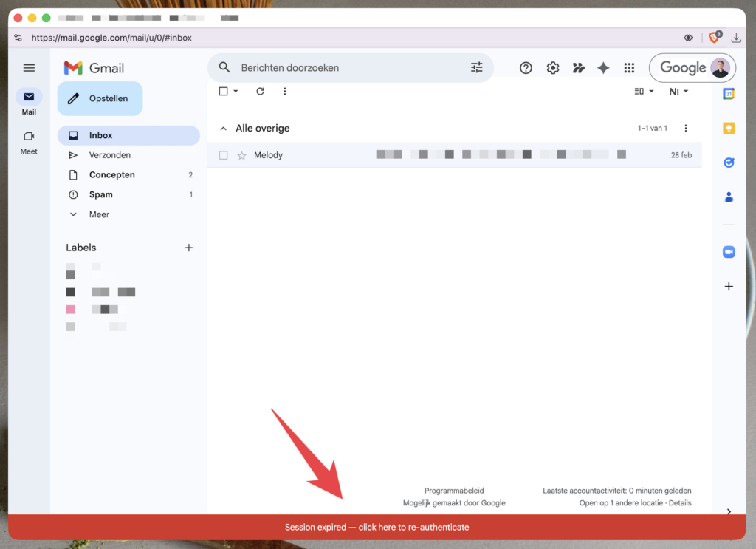756x549 pixels.
Task: Open Gmail settings gear icon
Action: coord(552,68)
